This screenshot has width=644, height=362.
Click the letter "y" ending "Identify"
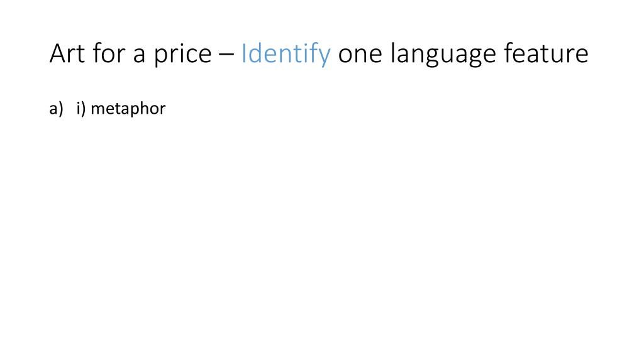[x=324, y=57]
